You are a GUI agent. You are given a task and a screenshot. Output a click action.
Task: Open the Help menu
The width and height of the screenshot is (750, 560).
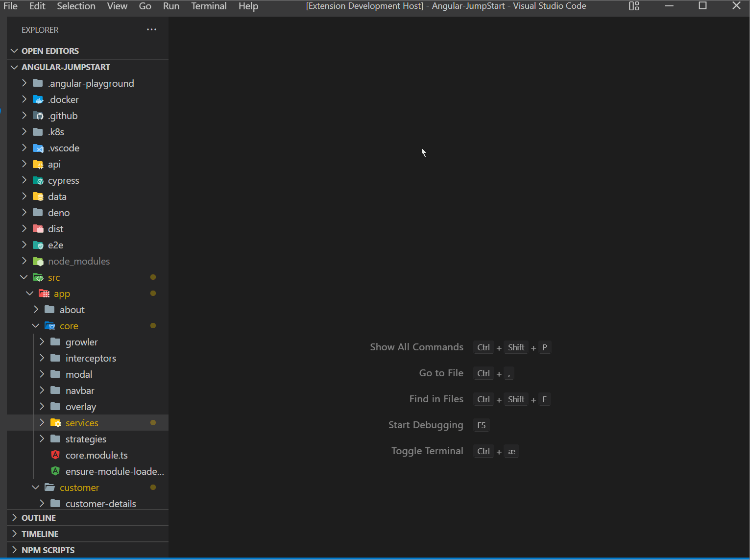(248, 6)
